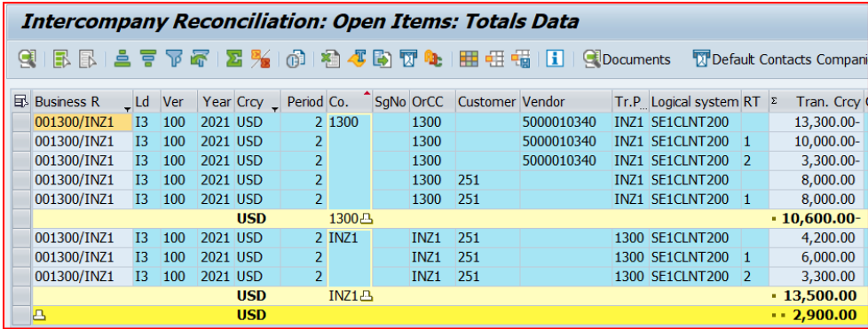Open the Details magnifier icon

click(x=28, y=59)
